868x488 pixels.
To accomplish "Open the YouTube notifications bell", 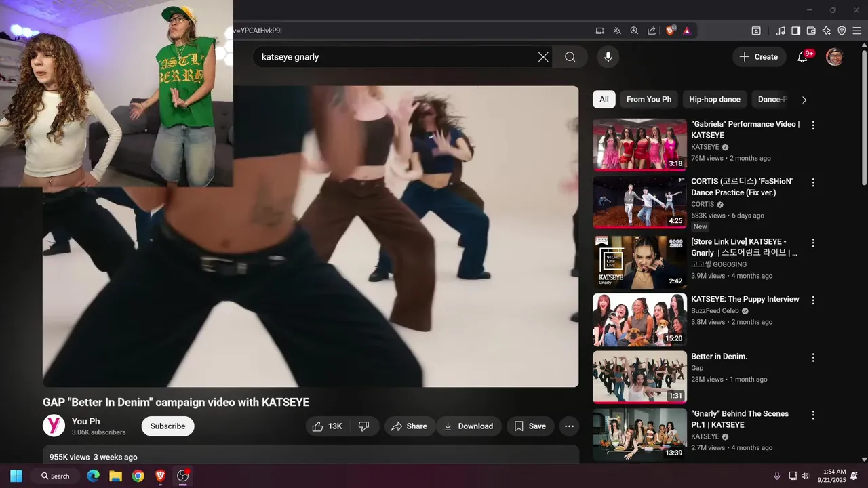I will point(803,57).
